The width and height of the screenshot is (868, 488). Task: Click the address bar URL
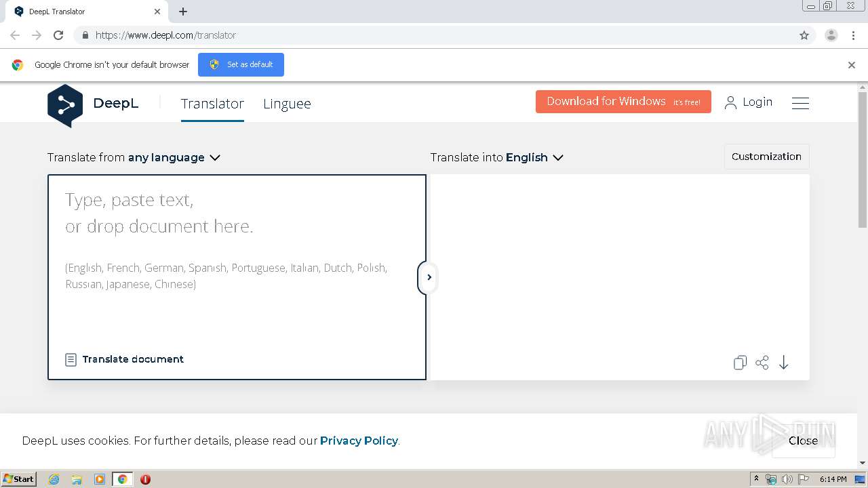click(165, 35)
